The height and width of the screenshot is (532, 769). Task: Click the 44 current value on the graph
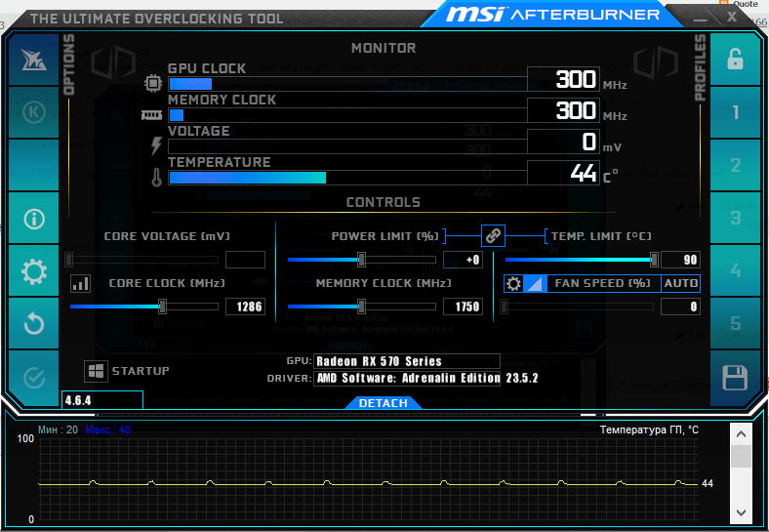pyautogui.click(x=708, y=483)
